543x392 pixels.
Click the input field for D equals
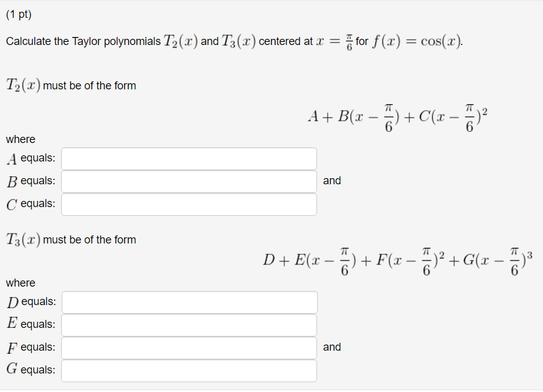pos(188,302)
